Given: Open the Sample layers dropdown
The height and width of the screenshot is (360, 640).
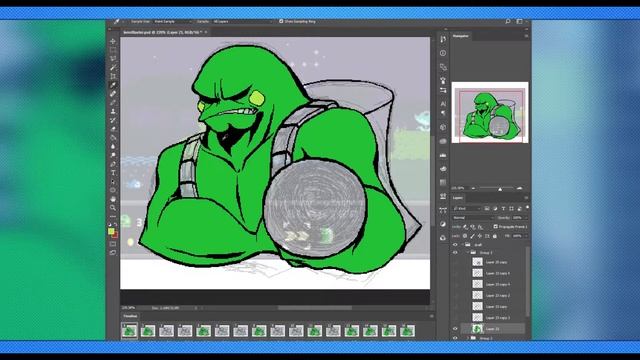Looking at the screenshot, I should click(x=242, y=21).
